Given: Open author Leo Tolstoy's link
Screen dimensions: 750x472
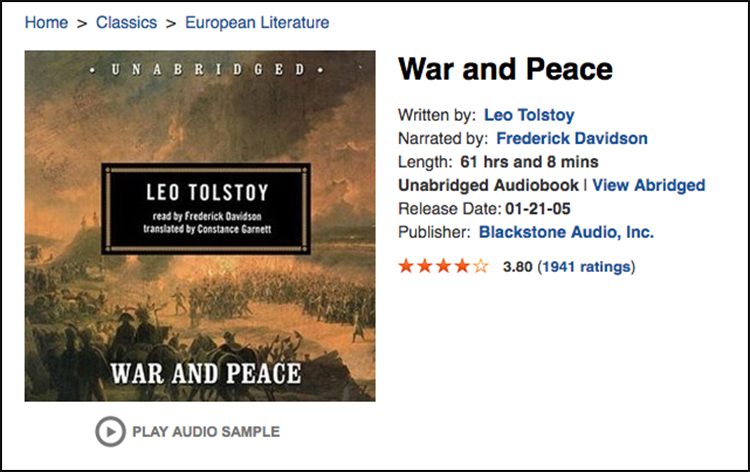Looking at the screenshot, I should tap(529, 115).
